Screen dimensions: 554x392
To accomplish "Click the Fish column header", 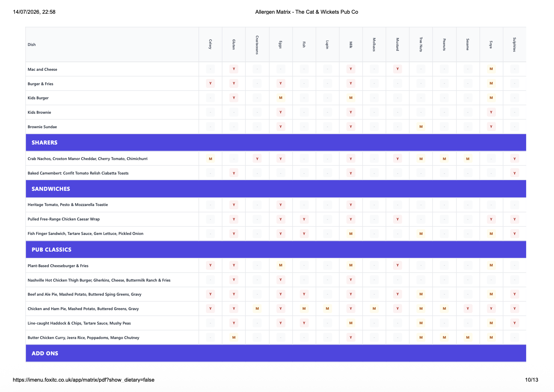I will pyautogui.click(x=304, y=44).
